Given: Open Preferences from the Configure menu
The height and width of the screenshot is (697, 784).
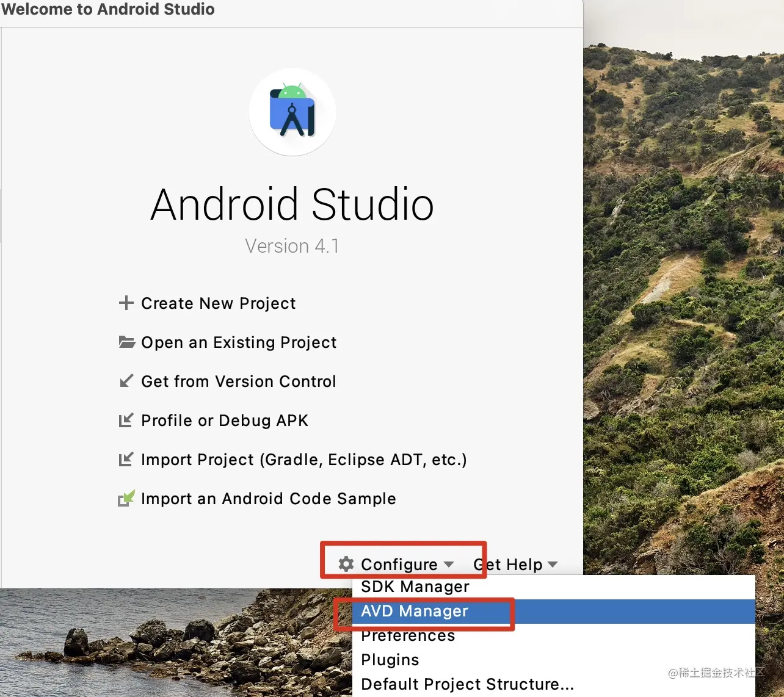Looking at the screenshot, I should [554, 635].
